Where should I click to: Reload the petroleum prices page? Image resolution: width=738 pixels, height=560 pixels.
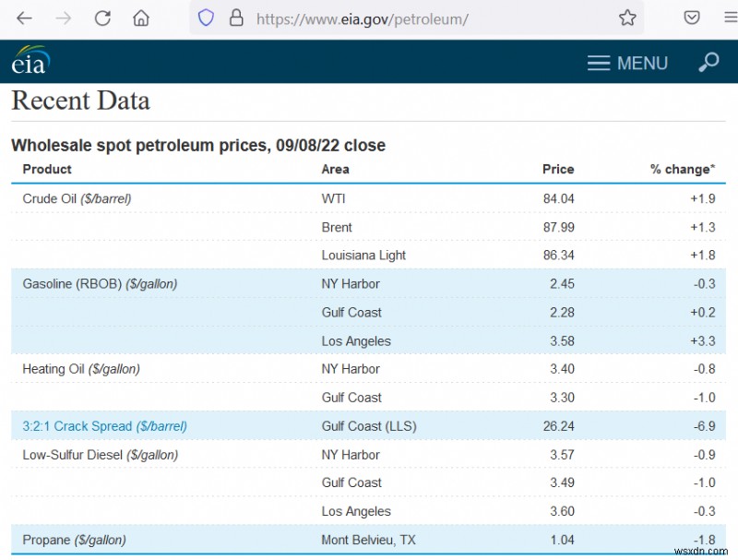(101, 18)
